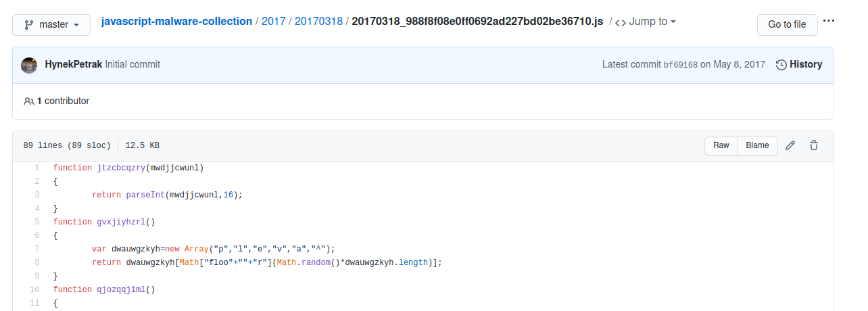This screenshot has height=311, width=868.
Task: Select line number 7
Action: point(37,249)
